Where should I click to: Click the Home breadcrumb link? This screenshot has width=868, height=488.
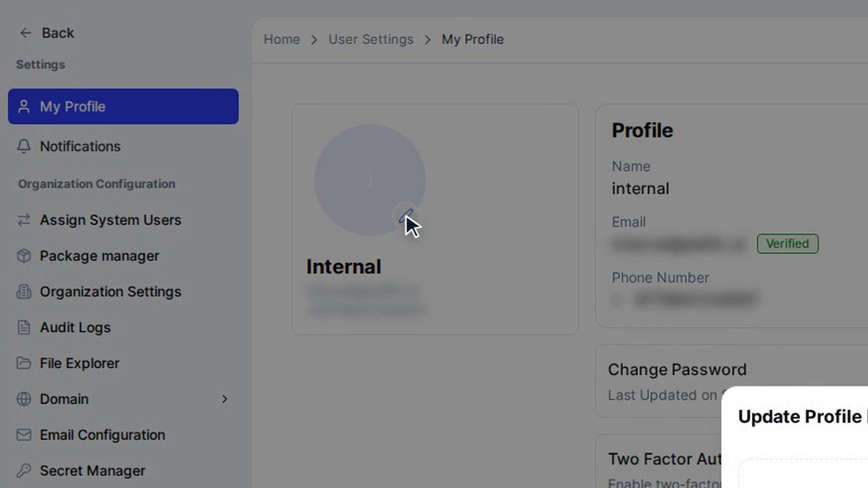coord(282,39)
